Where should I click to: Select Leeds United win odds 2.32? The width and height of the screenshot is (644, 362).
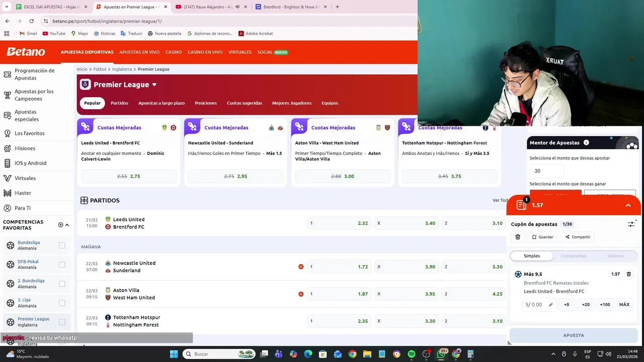(339, 223)
